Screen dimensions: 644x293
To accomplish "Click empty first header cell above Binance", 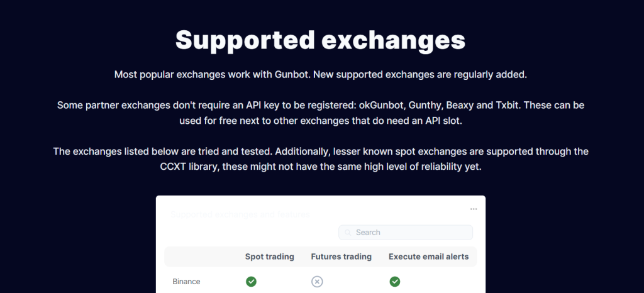I will pos(201,257).
